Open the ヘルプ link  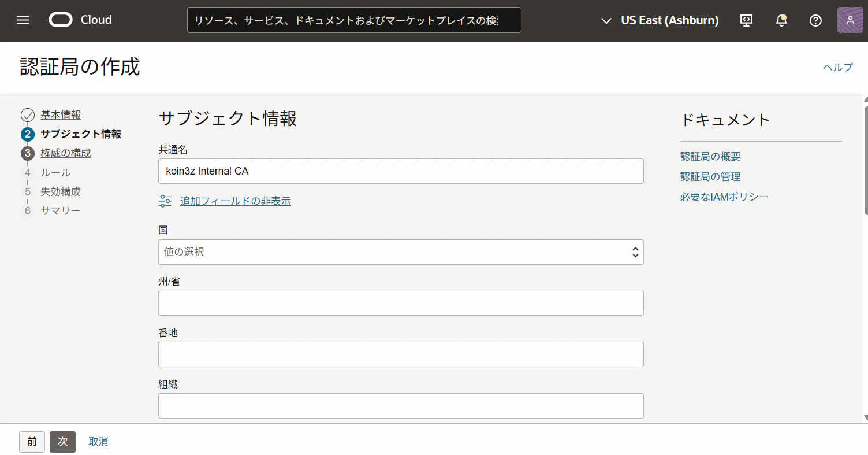(x=838, y=67)
